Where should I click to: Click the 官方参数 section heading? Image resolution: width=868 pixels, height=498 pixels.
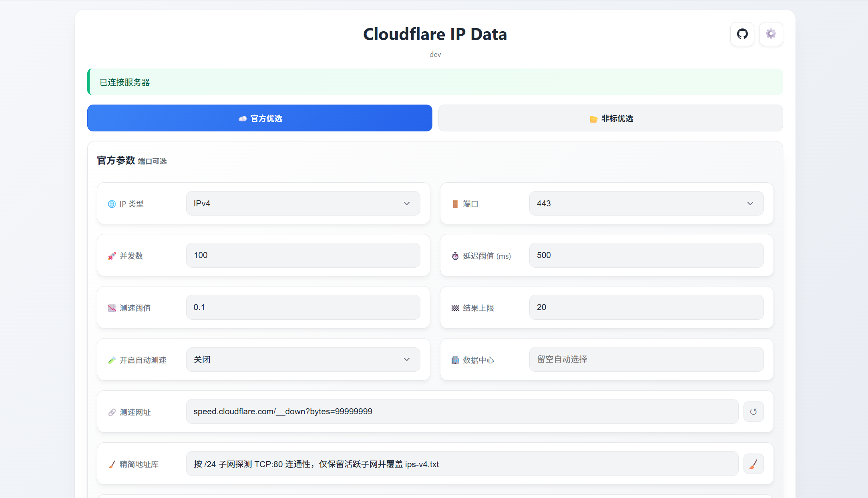click(x=116, y=160)
